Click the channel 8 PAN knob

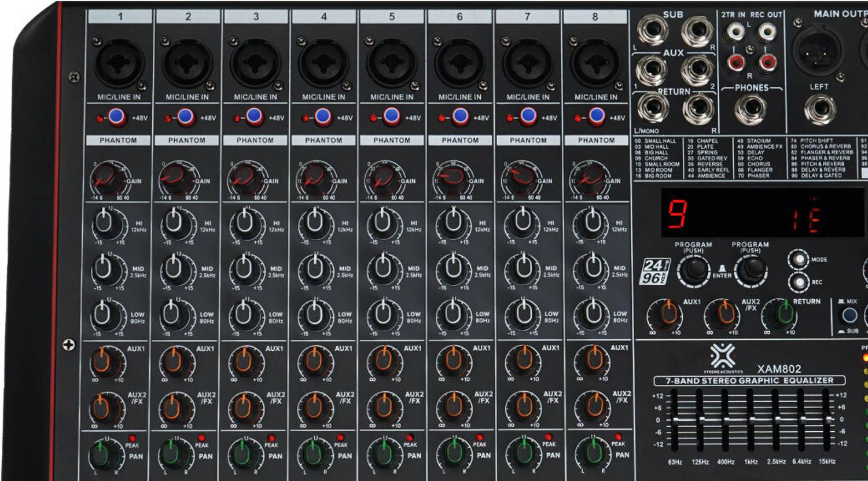[593, 454]
